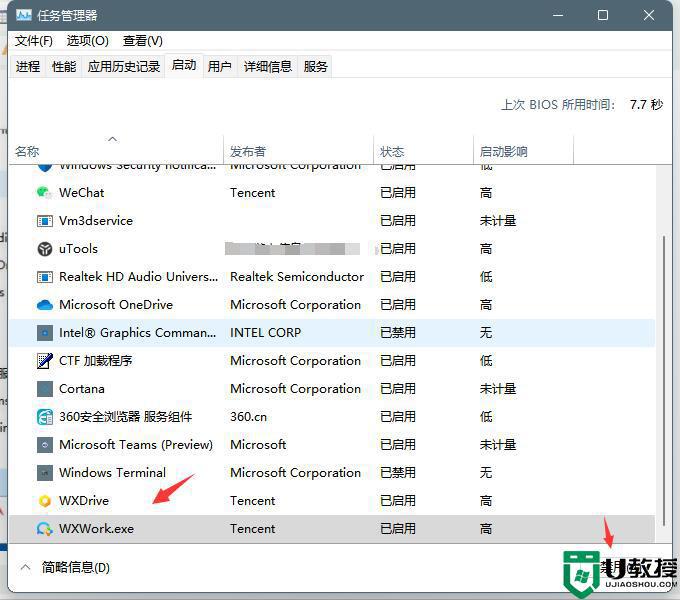Click the vertical scrollbar of the startup list

click(664, 380)
